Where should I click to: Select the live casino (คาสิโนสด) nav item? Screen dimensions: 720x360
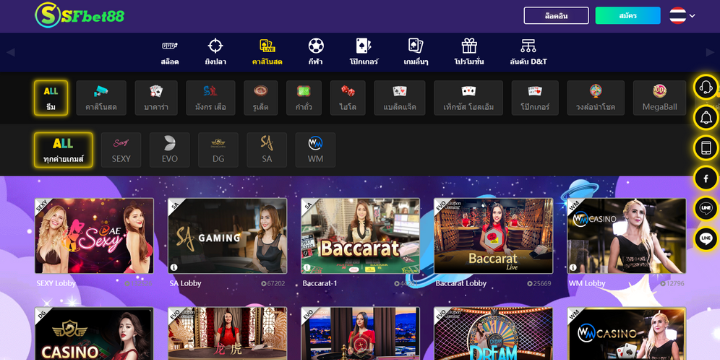click(x=267, y=52)
